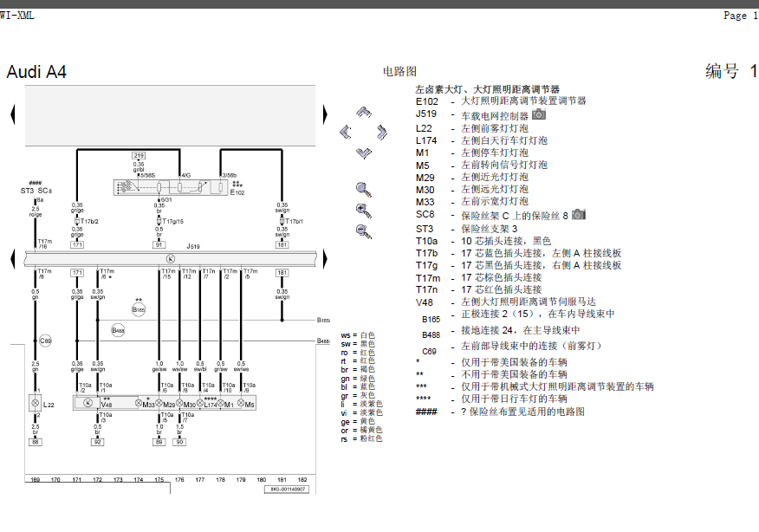The width and height of the screenshot is (759, 532).
Task: Select the 电路图 heading
Action: pyautogui.click(x=399, y=72)
